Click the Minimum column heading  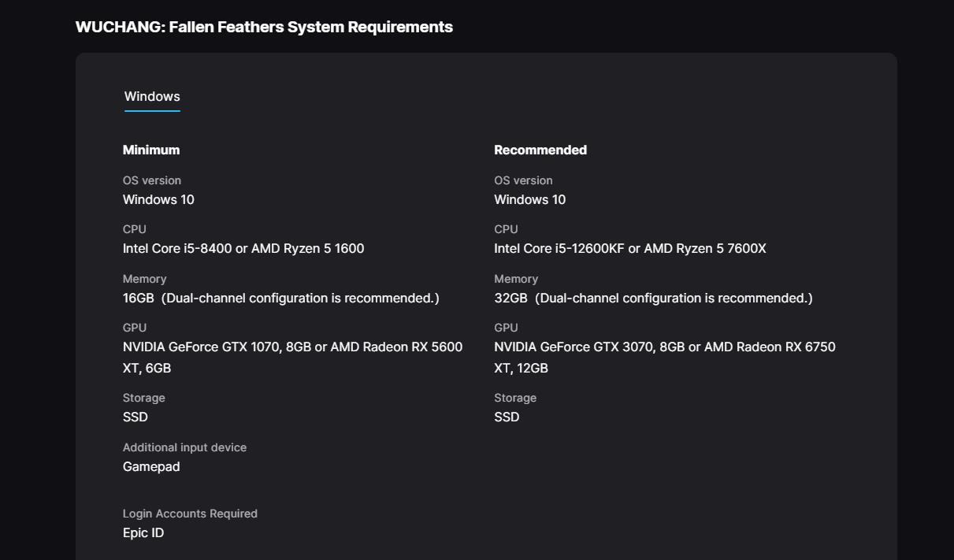click(151, 150)
